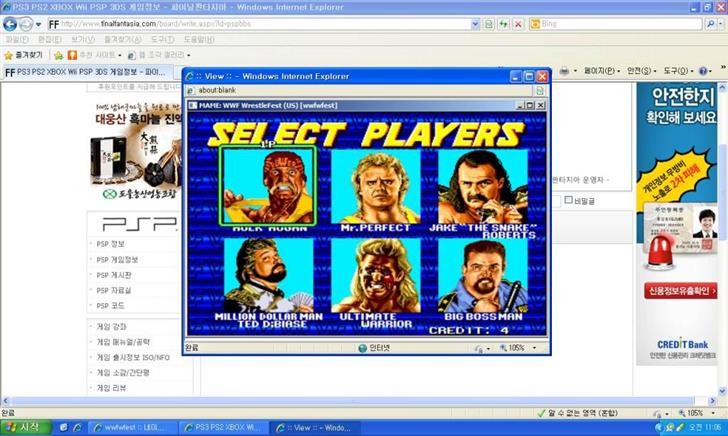The height and width of the screenshot is (436, 728).
Task: Open the 안전(S) command bar menu
Action: pos(642,71)
